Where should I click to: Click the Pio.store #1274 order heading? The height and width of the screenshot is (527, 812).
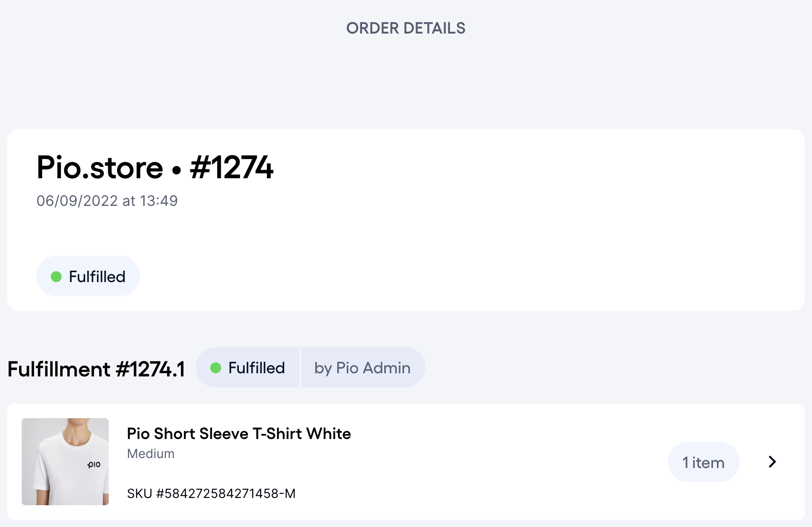(155, 167)
